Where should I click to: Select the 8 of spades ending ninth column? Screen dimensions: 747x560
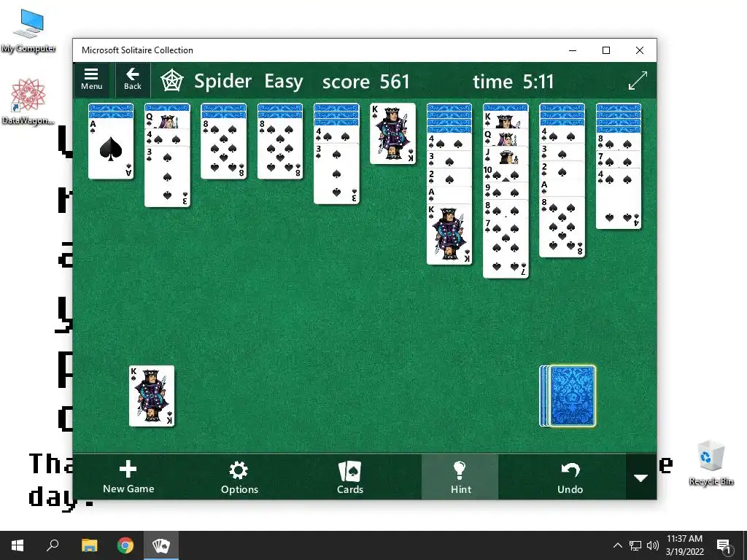[x=562, y=227]
